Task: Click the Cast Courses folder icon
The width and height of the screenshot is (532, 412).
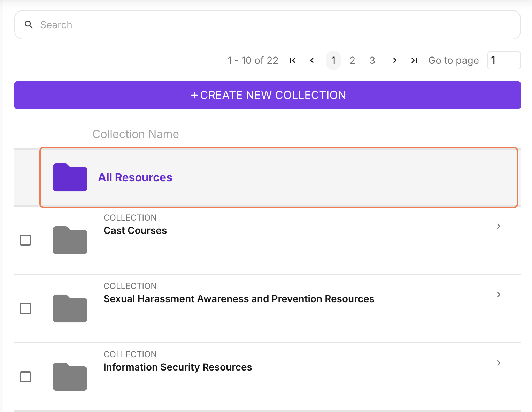Action: (70, 240)
